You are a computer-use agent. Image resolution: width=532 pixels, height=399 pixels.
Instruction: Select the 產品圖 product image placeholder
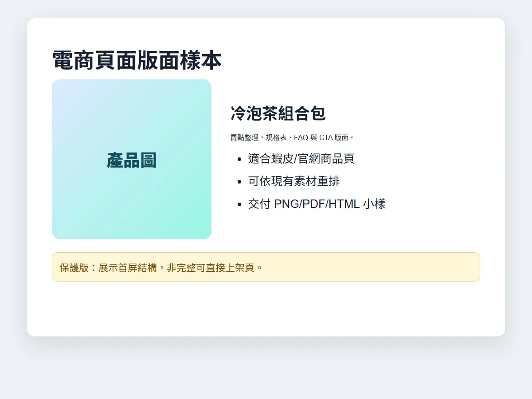[x=132, y=159]
